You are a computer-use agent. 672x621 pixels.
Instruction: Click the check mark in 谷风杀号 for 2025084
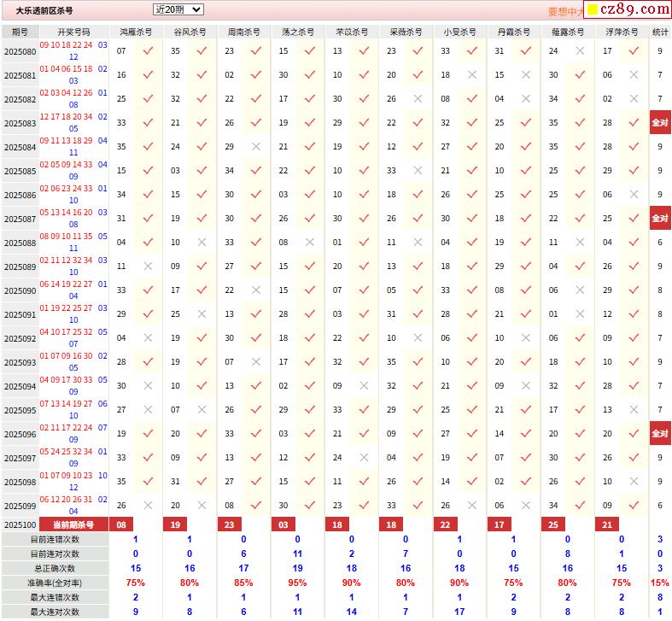coord(202,147)
